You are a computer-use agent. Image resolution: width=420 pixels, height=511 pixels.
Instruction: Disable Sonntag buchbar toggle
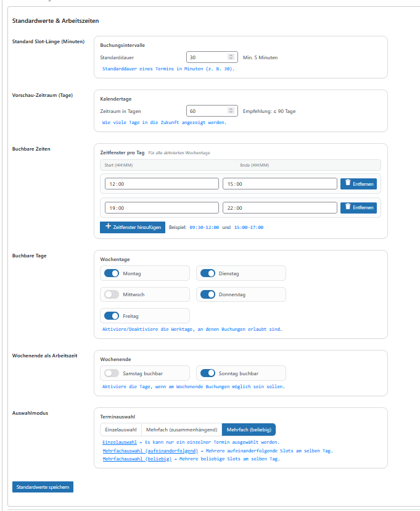208,373
